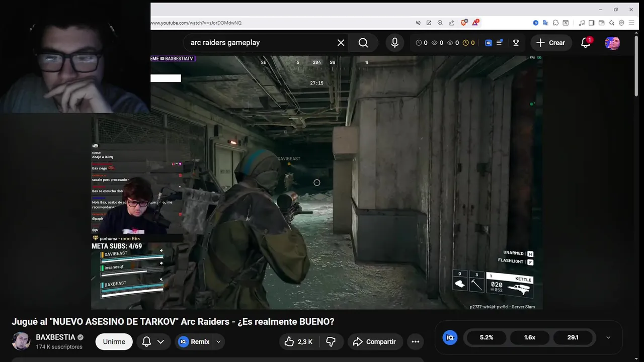Open the account avatar menu
This screenshot has height=362, width=644.
click(612, 43)
